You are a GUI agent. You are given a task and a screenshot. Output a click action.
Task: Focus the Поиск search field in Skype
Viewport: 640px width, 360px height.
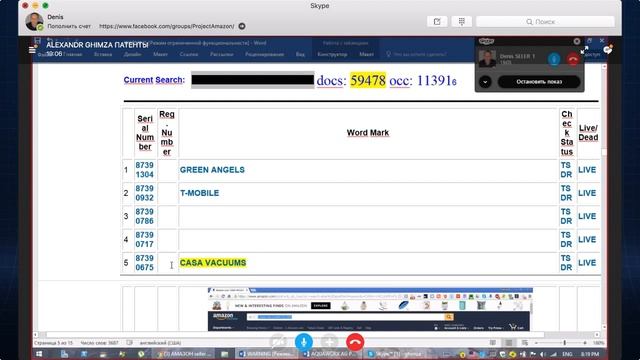545,22
